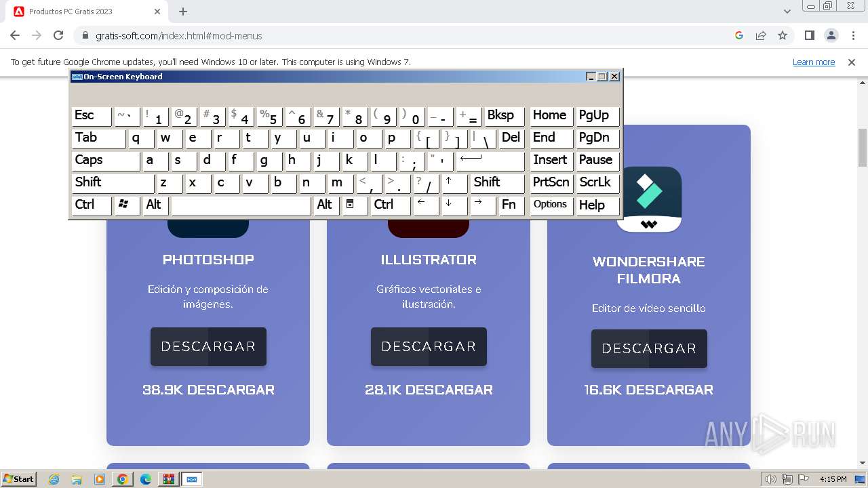Screen dimensions: 868x488
Task: Click the Bksp key
Action: (x=505, y=116)
